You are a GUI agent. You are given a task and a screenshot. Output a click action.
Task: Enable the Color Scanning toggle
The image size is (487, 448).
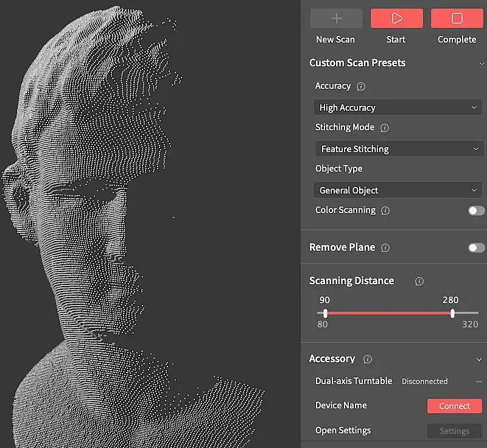(476, 211)
